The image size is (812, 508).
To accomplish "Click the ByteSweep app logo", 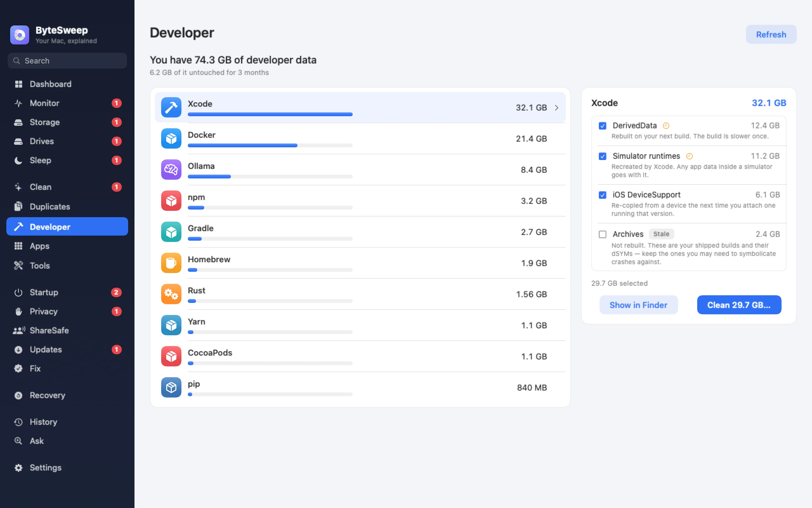I will pyautogui.click(x=19, y=35).
